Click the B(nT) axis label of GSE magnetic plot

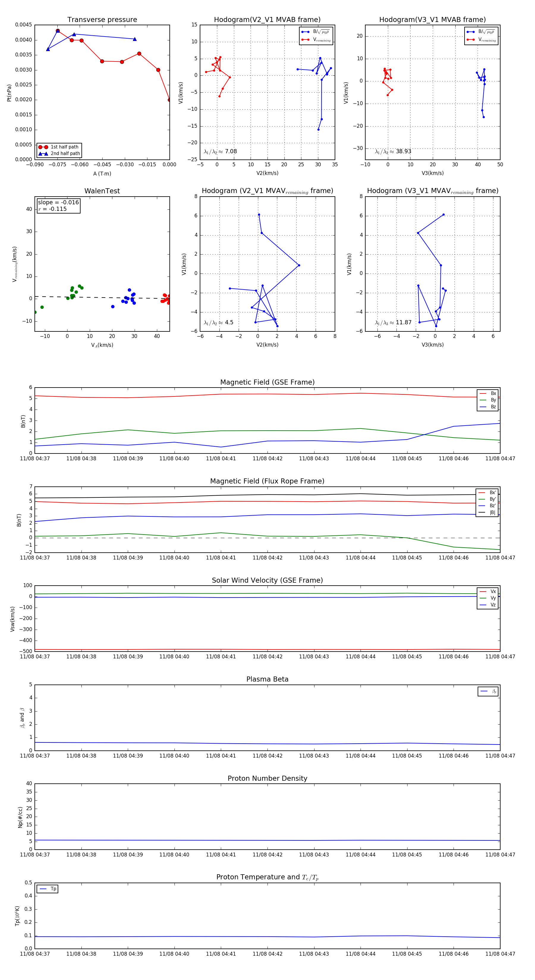pos(23,421)
